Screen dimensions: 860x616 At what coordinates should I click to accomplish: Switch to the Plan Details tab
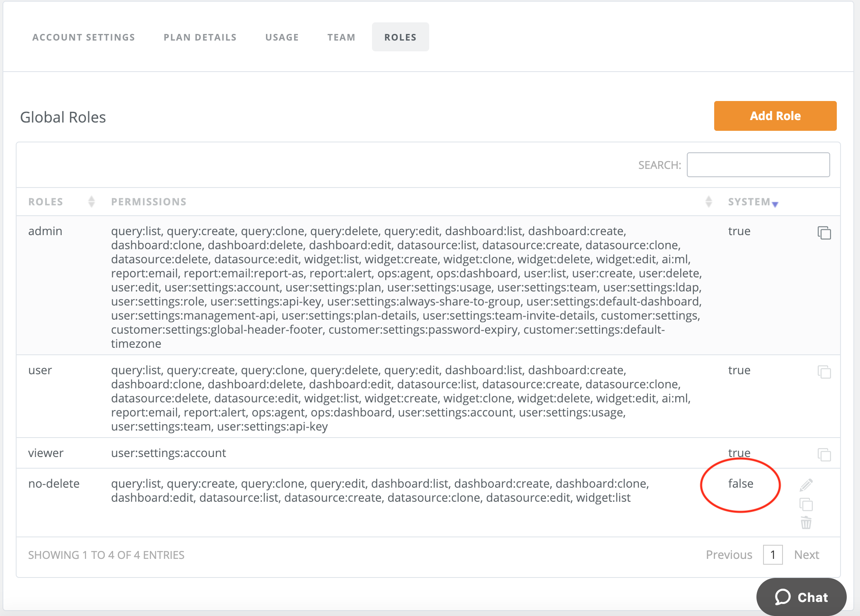point(200,37)
